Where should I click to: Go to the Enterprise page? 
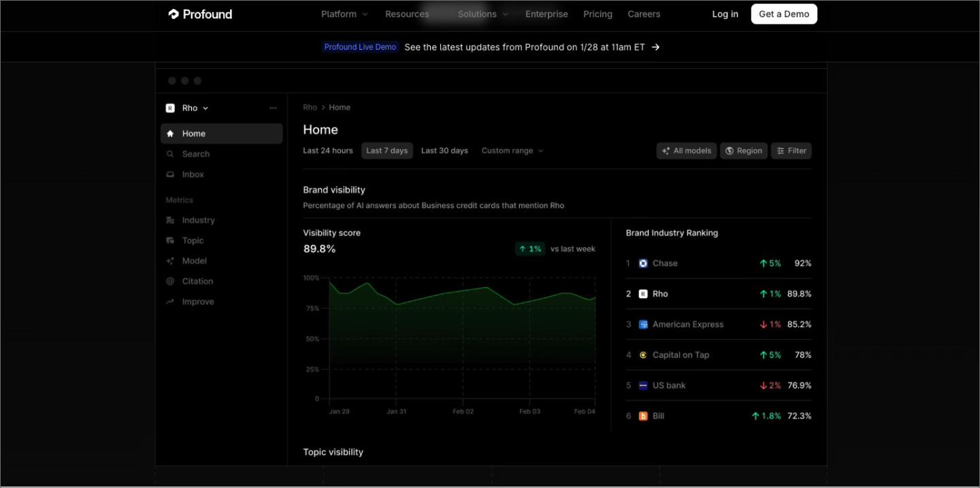546,14
